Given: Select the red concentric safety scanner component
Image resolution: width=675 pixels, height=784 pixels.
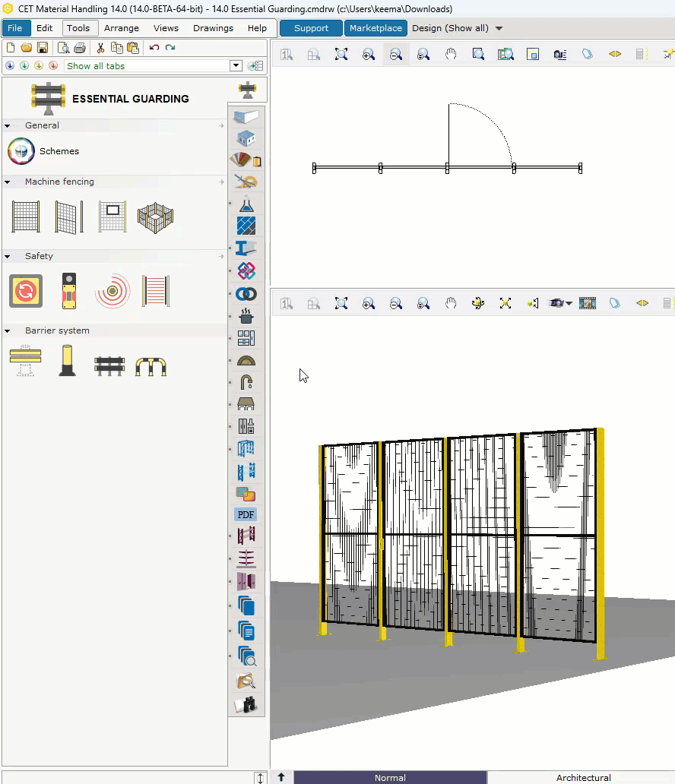Looking at the screenshot, I should click(x=112, y=290).
